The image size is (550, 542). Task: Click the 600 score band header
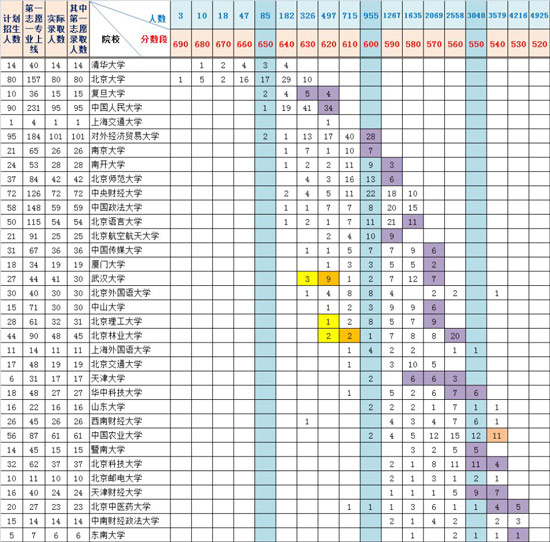tap(371, 44)
